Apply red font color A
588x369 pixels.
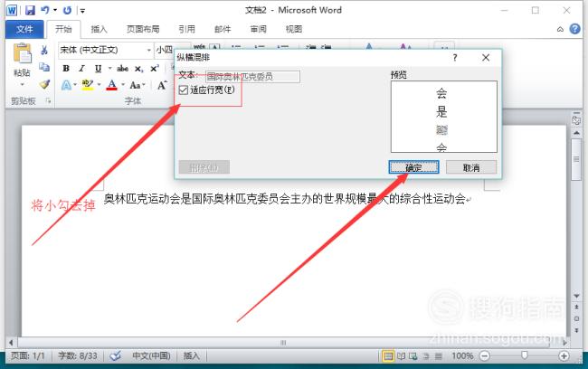coord(112,85)
